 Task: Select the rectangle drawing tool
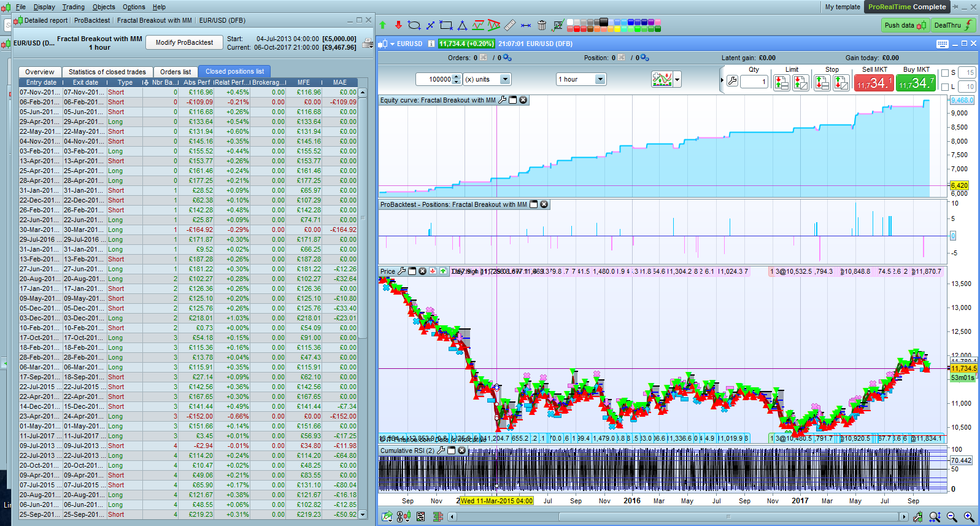446,25
